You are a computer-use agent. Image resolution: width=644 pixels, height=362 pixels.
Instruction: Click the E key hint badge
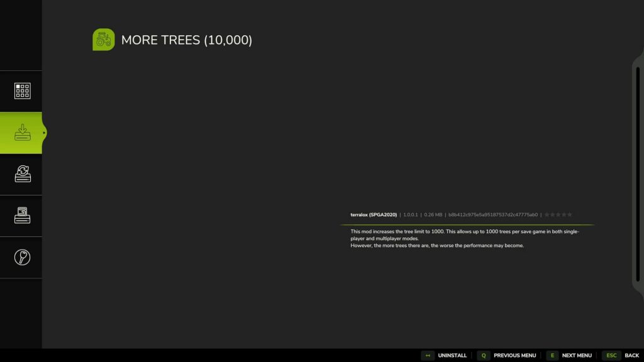click(x=552, y=355)
